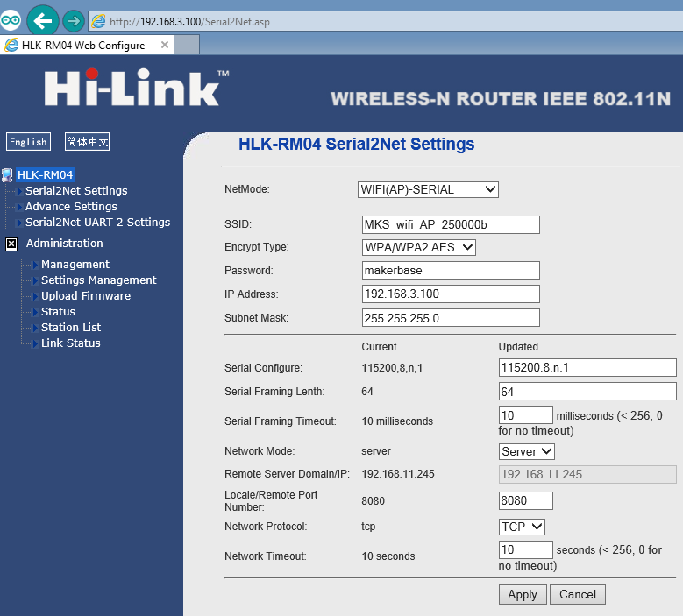
Task: Click the Apply button
Action: coord(523,595)
